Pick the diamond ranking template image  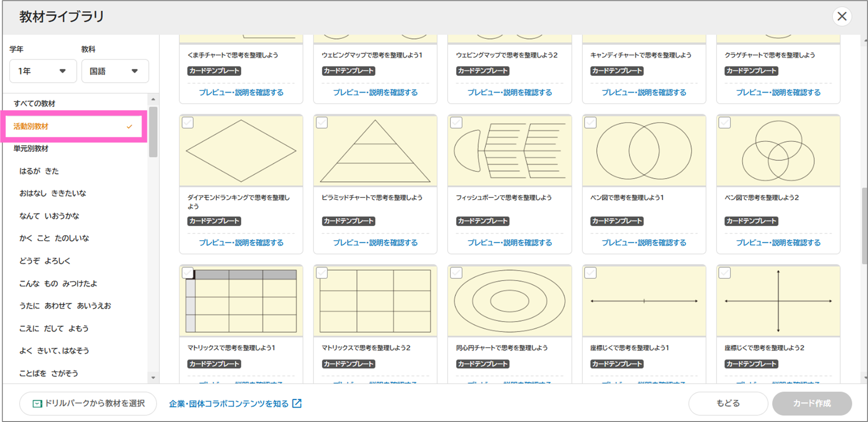click(x=241, y=151)
